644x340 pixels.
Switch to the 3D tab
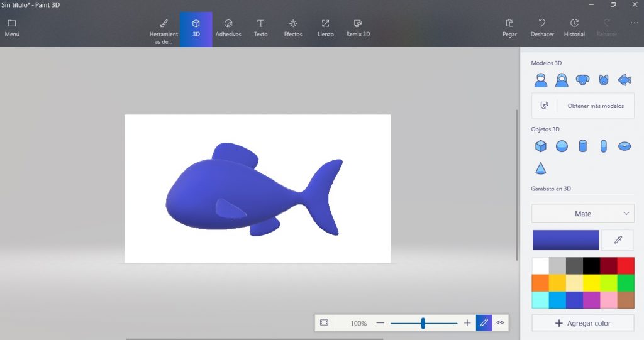point(196,29)
